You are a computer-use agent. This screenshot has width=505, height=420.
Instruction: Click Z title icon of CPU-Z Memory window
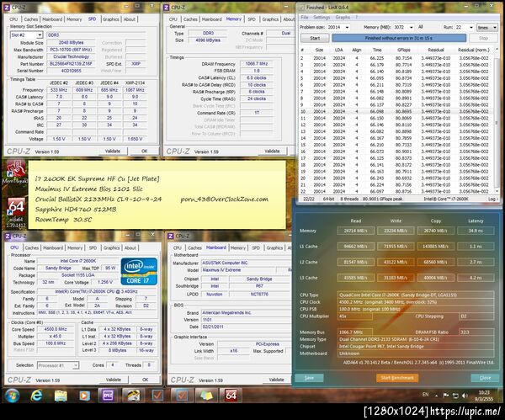click(x=166, y=8)
